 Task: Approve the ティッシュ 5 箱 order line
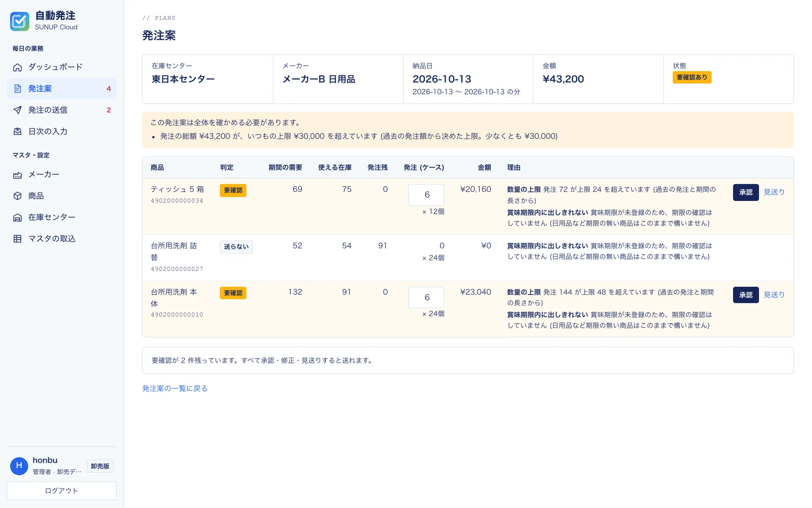(746, 192)
